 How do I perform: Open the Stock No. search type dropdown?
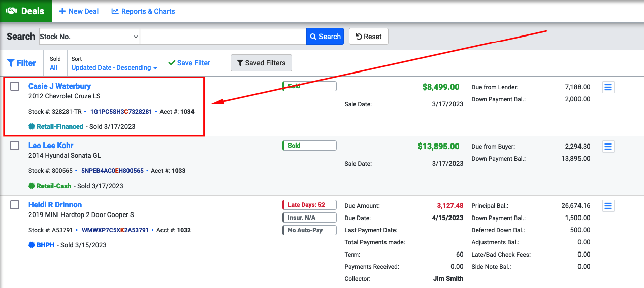click(x=89, y=37)
